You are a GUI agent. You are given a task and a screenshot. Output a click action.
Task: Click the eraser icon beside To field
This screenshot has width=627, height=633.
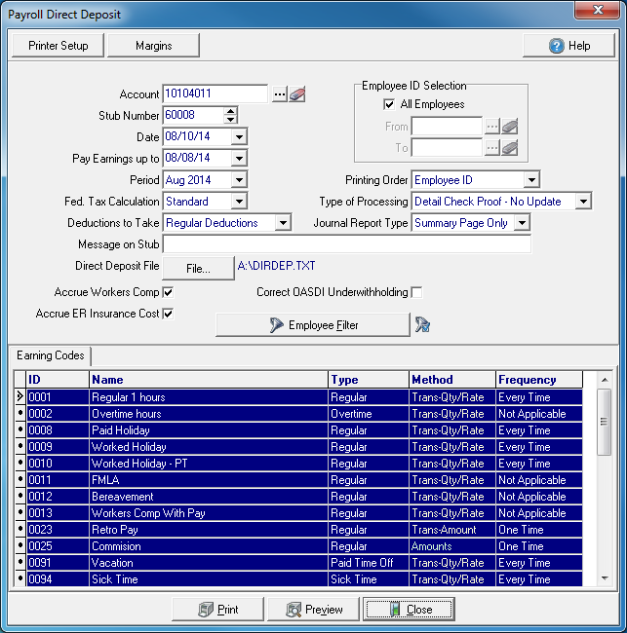510,148
